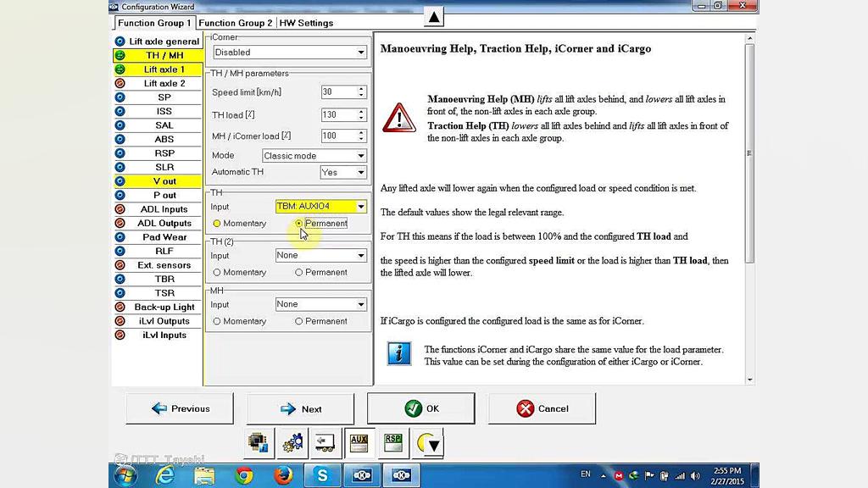The image size is (868, 488).
Task: Click the red icon beside iLvl Inputs
Action: click(x=120, y=335)
